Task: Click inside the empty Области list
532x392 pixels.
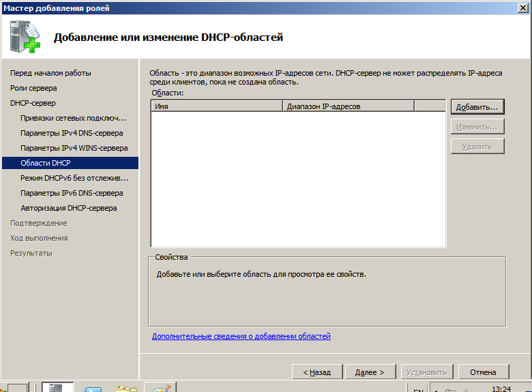Action: coord(298,179)
